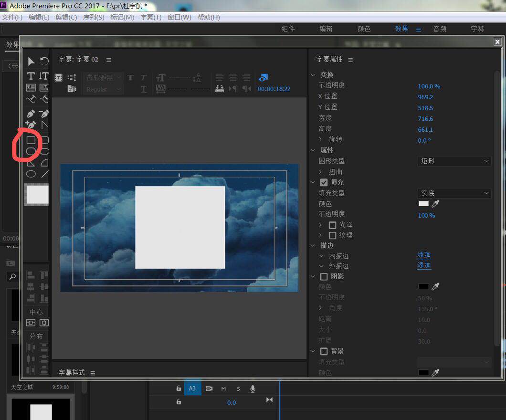Image resolution: width=506 pixels, height=420 pixels.
Task: Select the Selection arrow tool
Action: [31, 61]
